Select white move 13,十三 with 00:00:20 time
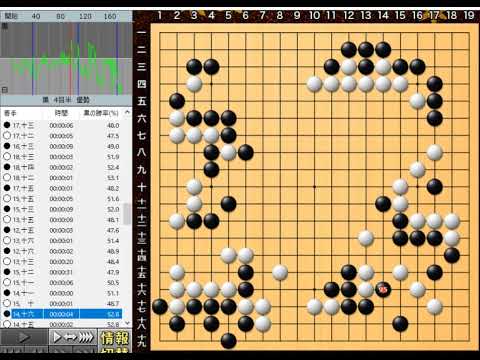Image resolution: width=480 pixels, height=360 pixels. [62, 262]
